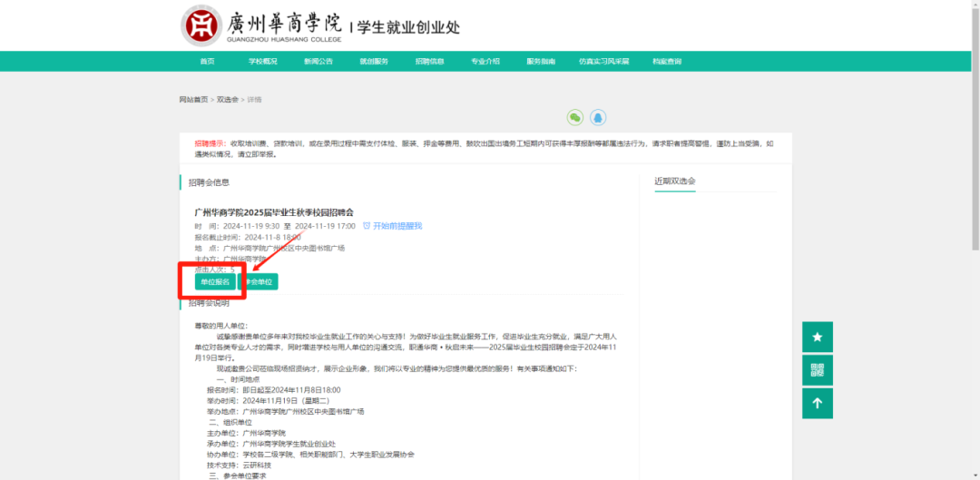
Task: Click the 双选会 breadcrumb link
Action: point(227,100)
